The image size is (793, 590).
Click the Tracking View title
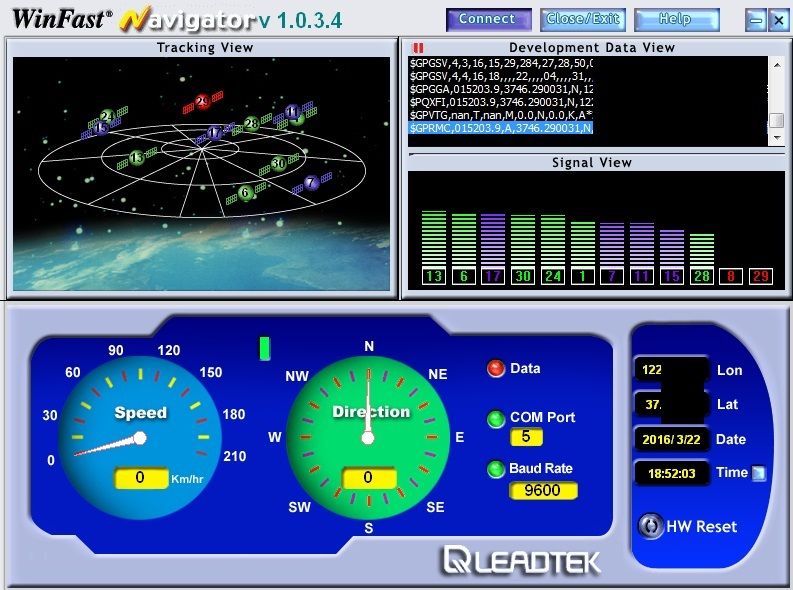205,48
